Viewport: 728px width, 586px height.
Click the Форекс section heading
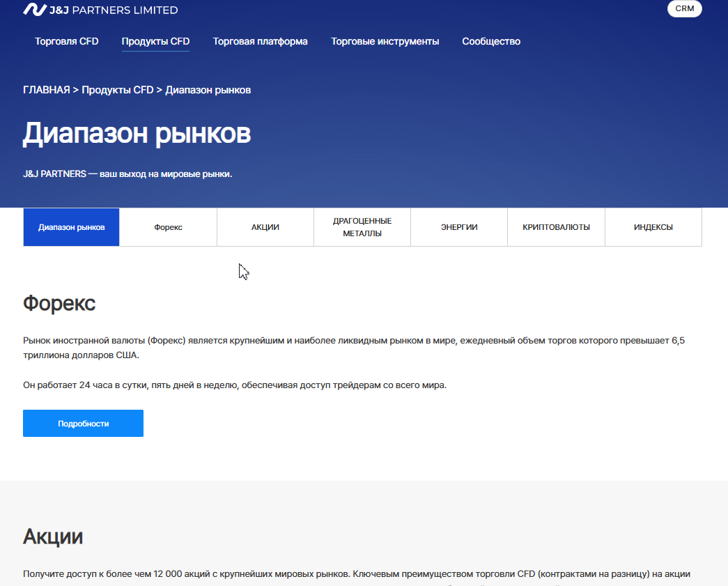click(x=59, y=303)
